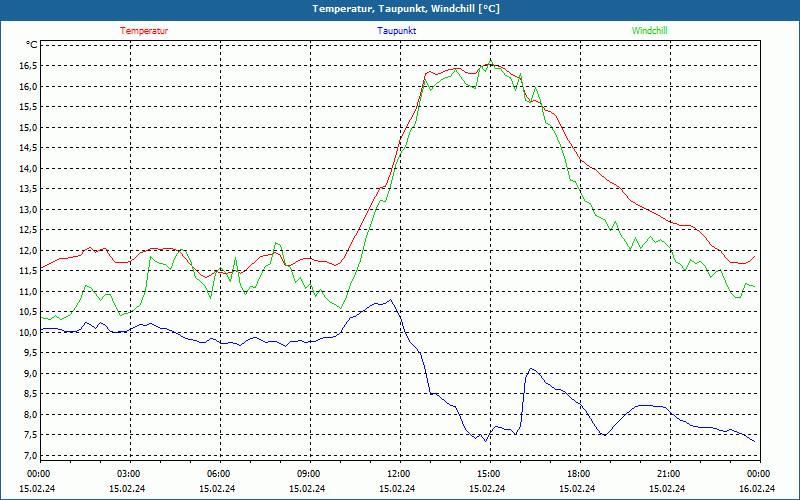Click the green Windchill legend label

pyautogui.click(x=649, y=31)
